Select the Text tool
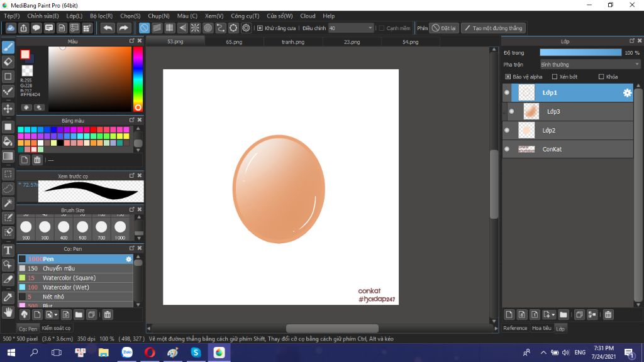644x362 pixels. 8,250
